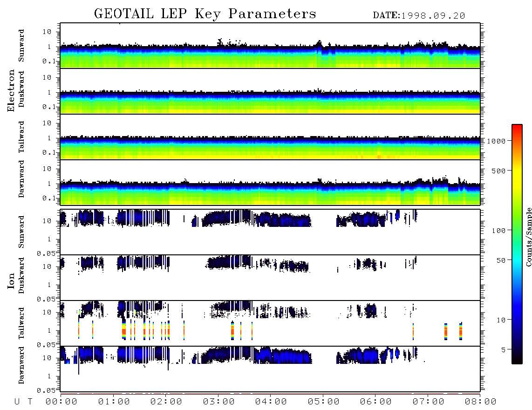Click the 01:00 time axis label
This screenshot has width=532, height=410.
(x=114, y=402)
